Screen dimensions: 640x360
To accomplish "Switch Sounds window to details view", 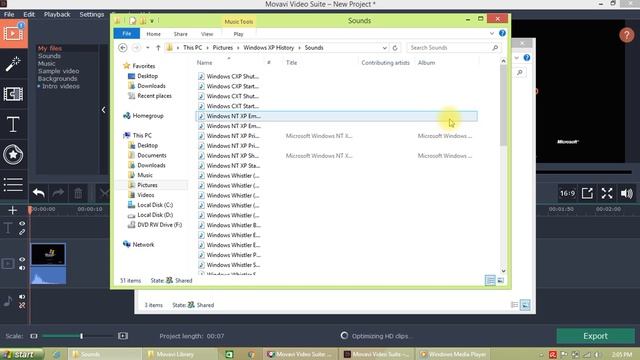I will pos(490,280).
